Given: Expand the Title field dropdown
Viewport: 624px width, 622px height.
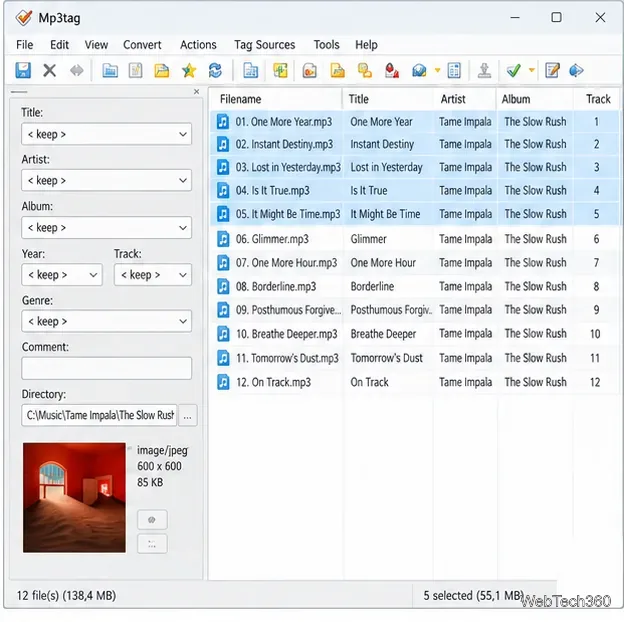Looking at the screenshot, I should (183, 134).
